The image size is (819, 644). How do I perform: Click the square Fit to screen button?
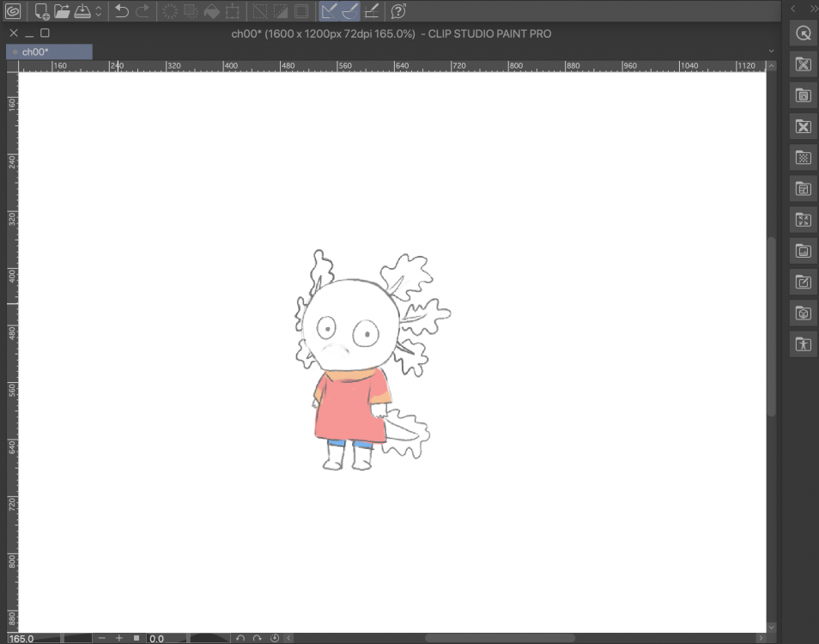click(136, 638)
